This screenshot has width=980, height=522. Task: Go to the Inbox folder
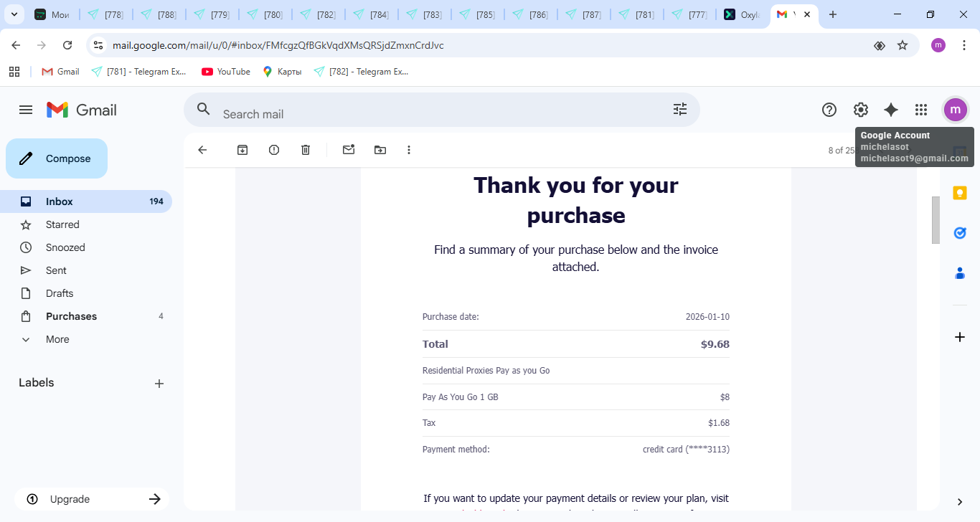pos(60,201)
